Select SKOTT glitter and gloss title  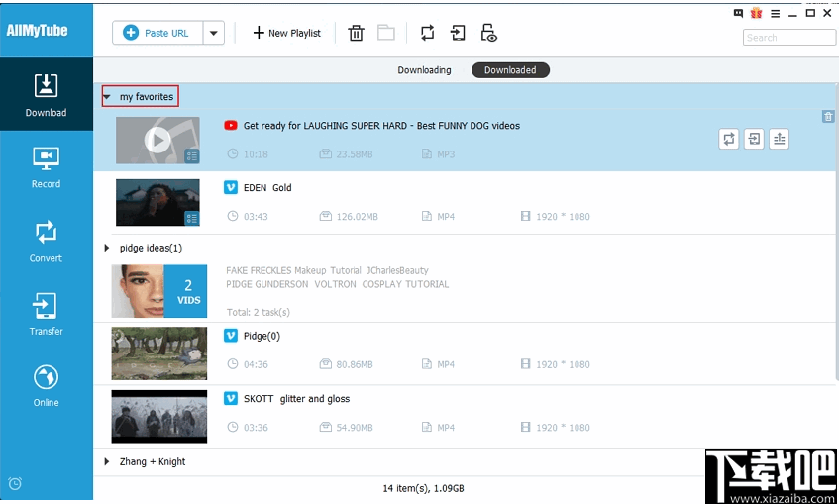pyautogui.click(x=296, y=399)
